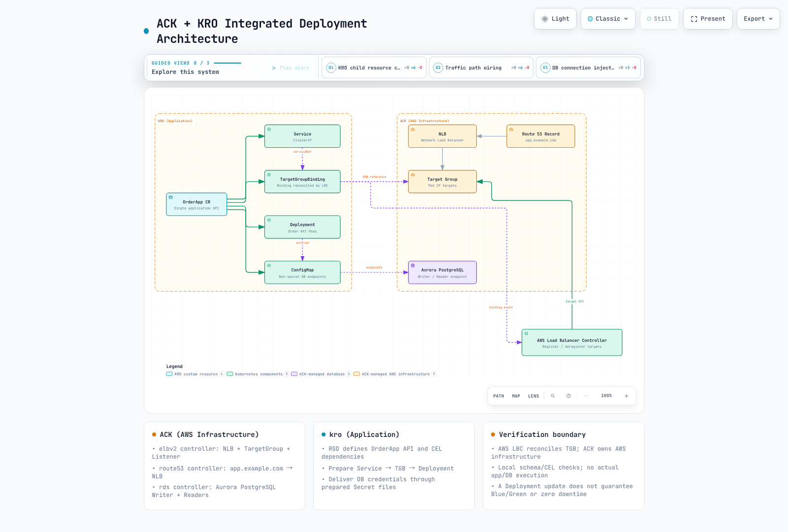Image resolution: width=788 pixels, height=532 pixels.
Task: Toggle KRO custom resource legend filter
Action: point(195,374)
